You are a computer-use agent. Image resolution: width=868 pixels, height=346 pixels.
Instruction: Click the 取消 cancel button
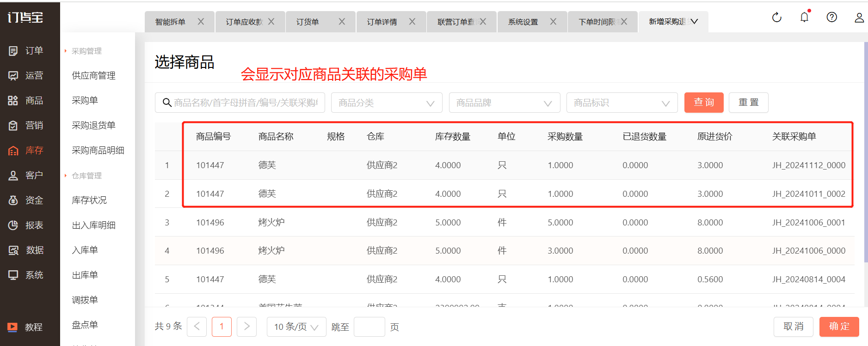[x=793, y=327]
